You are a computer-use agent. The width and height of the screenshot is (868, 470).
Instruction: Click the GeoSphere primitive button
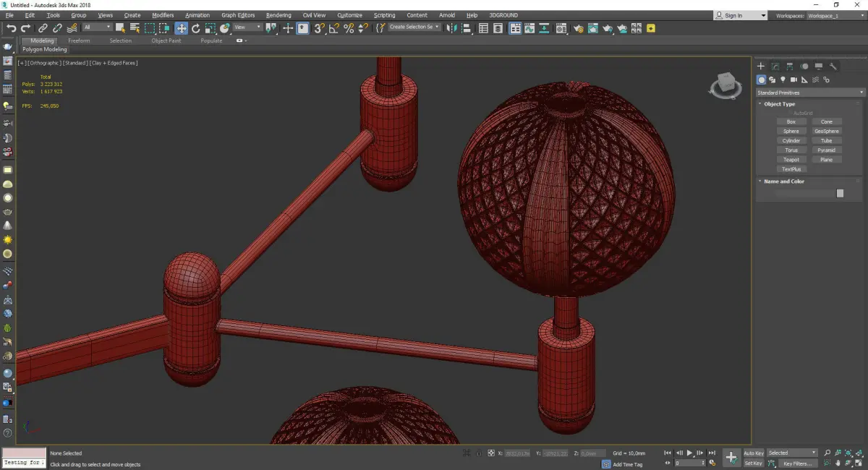click(827, 132)
